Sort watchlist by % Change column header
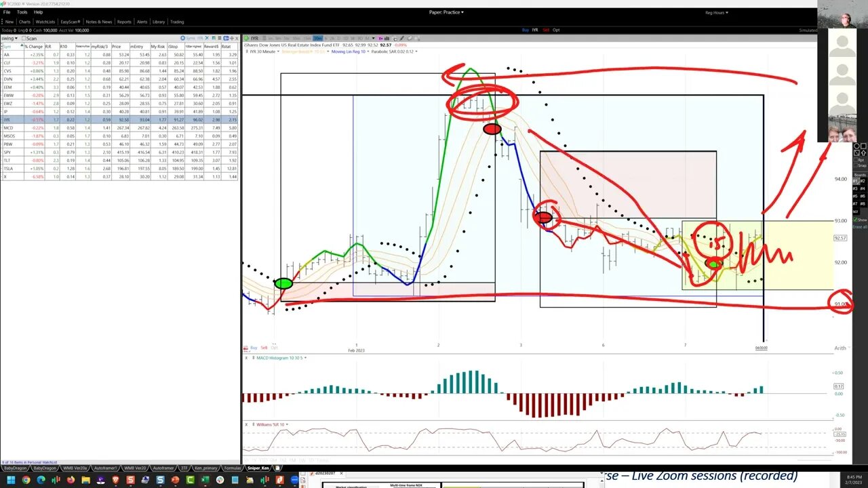The height and width of the screenshot is (488, 868). pos(34,46)
